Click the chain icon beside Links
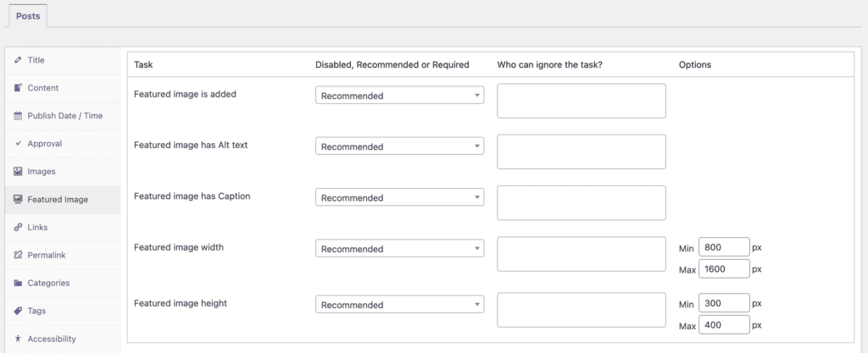Screen dimensions: 868x353 (18, 227)
